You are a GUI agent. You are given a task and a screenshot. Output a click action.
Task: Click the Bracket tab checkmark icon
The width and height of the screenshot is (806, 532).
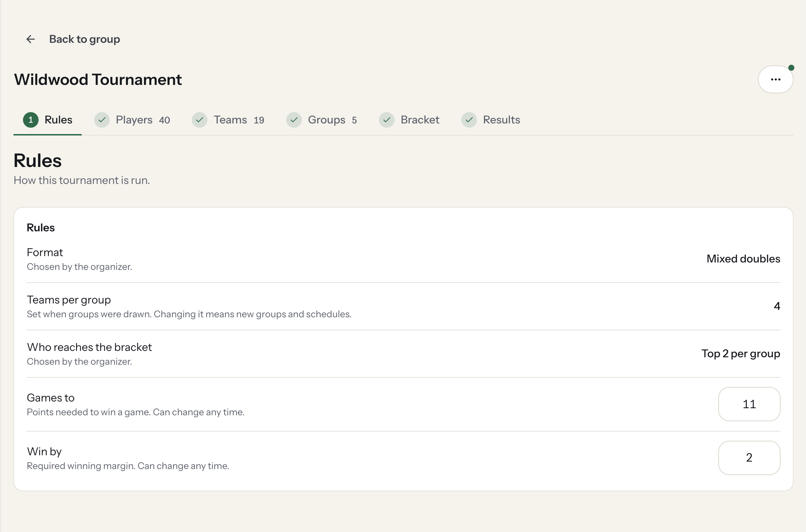point(387,120)
